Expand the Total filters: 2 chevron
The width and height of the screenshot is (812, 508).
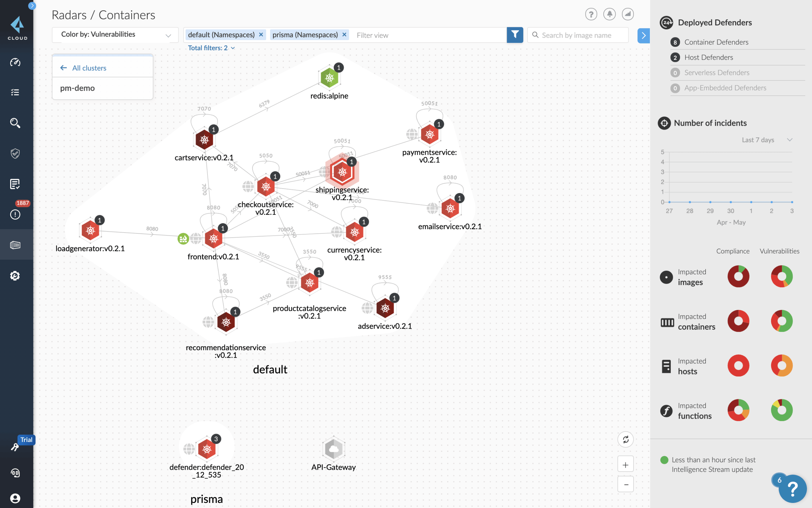(233, 48)
